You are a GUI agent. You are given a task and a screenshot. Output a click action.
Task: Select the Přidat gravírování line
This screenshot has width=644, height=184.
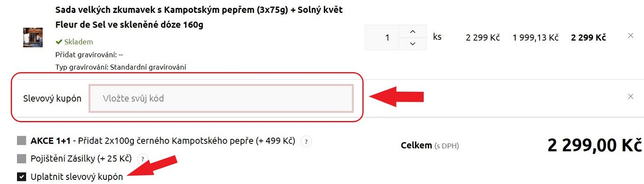(x=89, y=54)
